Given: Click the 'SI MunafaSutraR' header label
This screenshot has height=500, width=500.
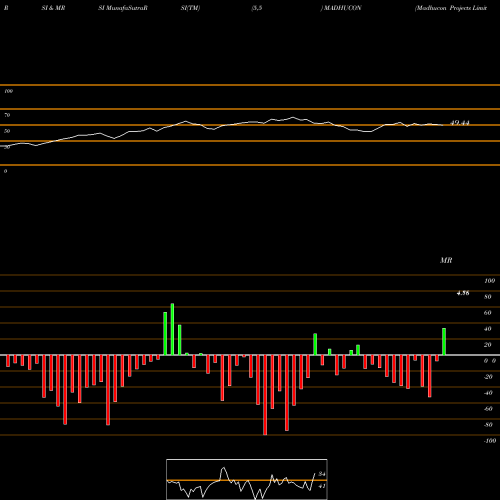Looking at the screenshot, I should 123,8.
